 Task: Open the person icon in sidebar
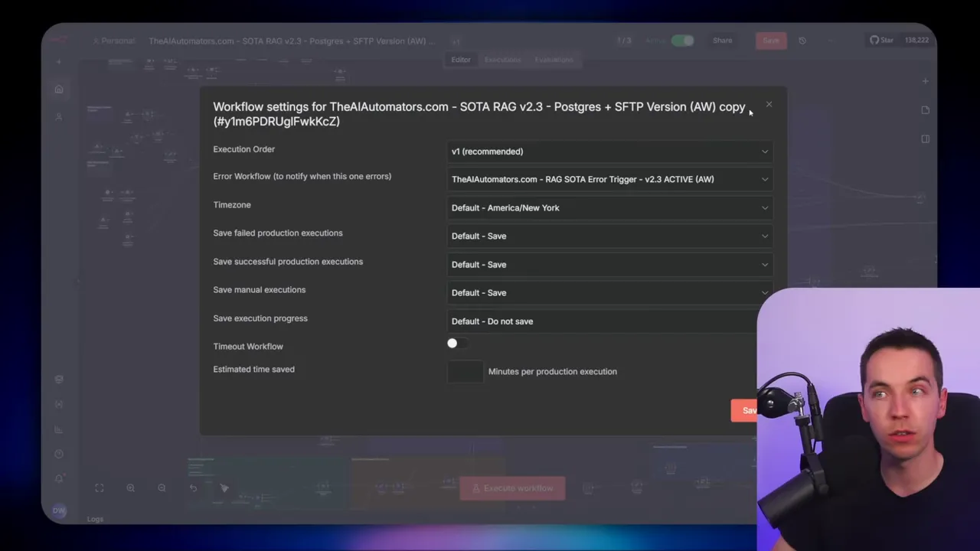pos(59,117)
